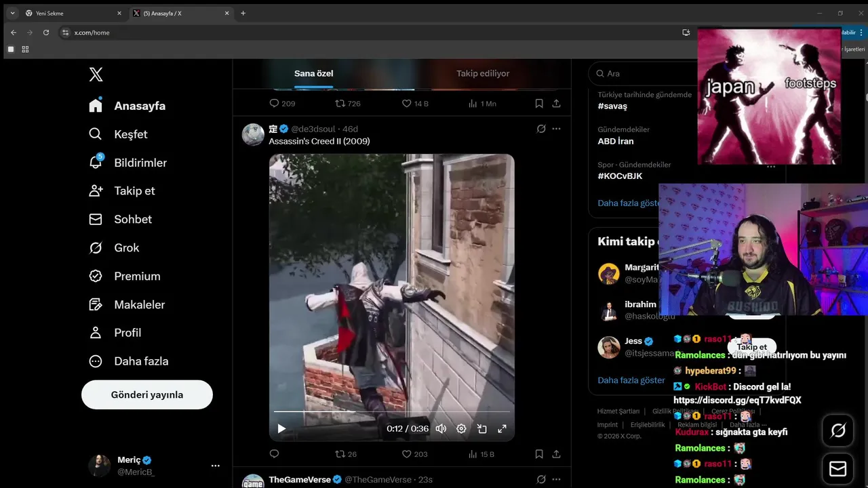868x488 pixels.
Task: Show more trends via Daha fazla göster
Action: (629, 203)
